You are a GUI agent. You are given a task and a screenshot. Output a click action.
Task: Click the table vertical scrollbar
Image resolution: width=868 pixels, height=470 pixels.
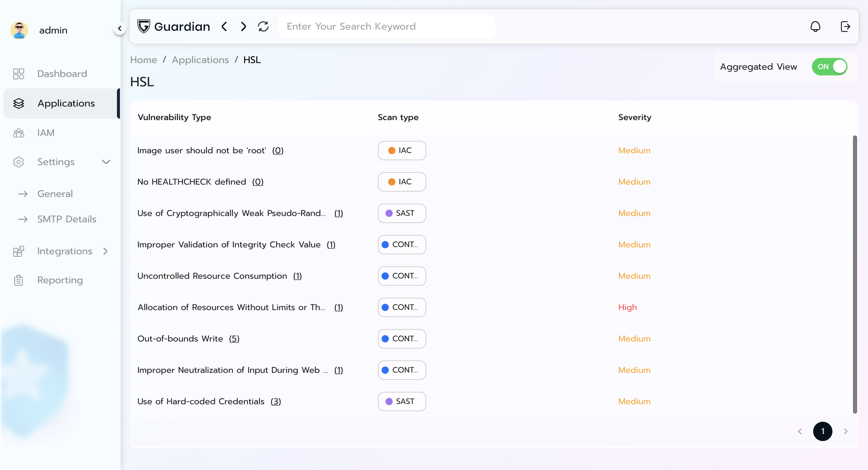(x=854, y=275)
